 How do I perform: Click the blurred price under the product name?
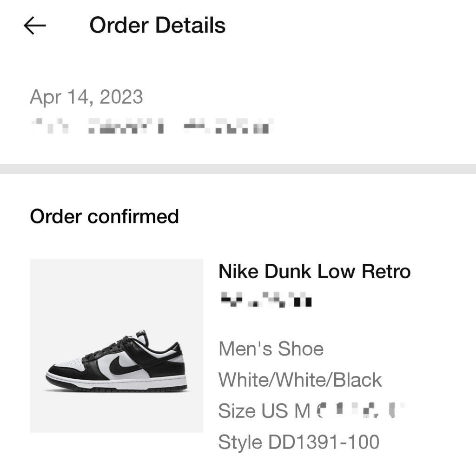coord(266,300)
